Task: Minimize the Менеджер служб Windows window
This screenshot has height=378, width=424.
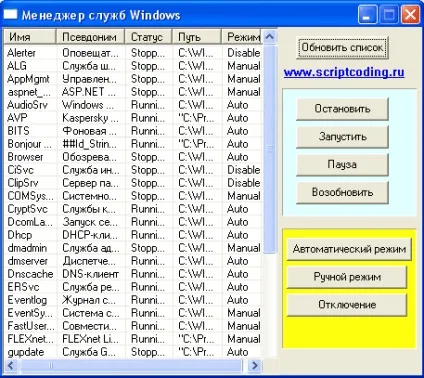Action: pos(368,15)
